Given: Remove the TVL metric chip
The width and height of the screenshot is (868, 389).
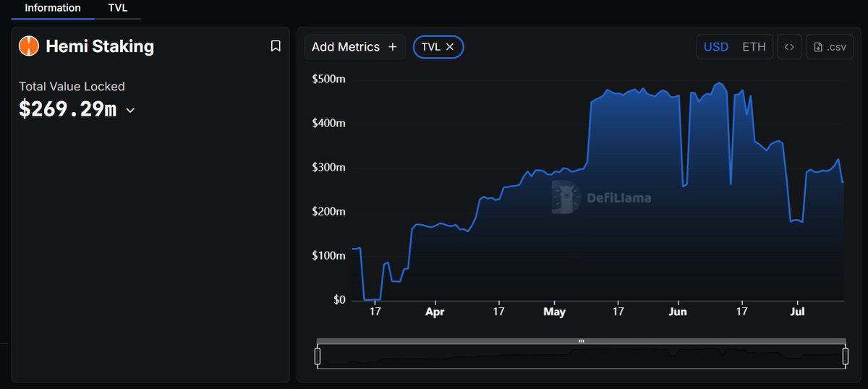Looking at the screenshot, I should (450, 47).
